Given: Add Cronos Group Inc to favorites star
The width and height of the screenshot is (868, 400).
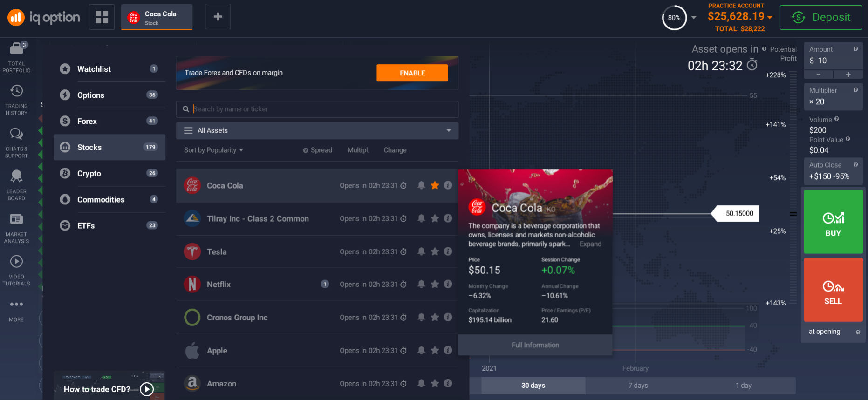Looking at the screenshot, I should point(435,317).
